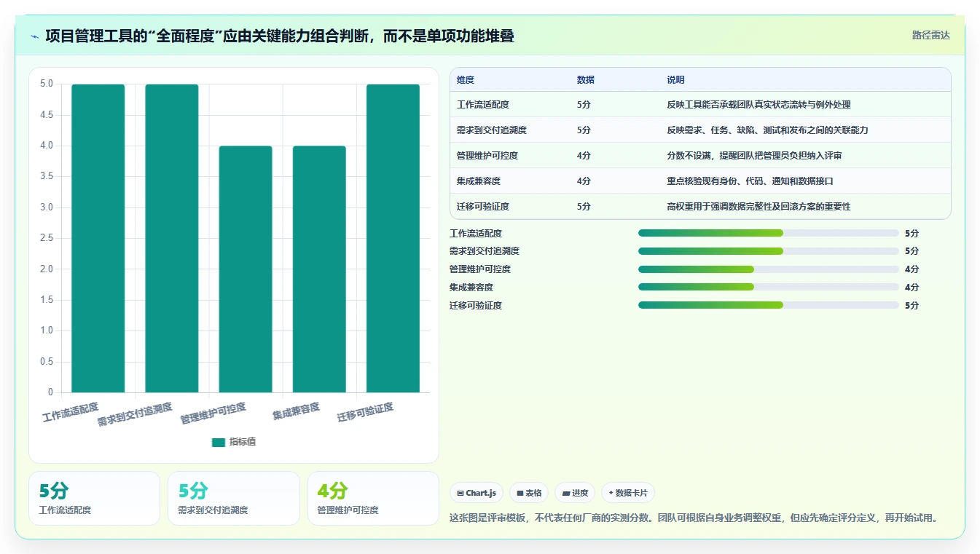Click the 路径雷达 label in the header

pos(930,35)
